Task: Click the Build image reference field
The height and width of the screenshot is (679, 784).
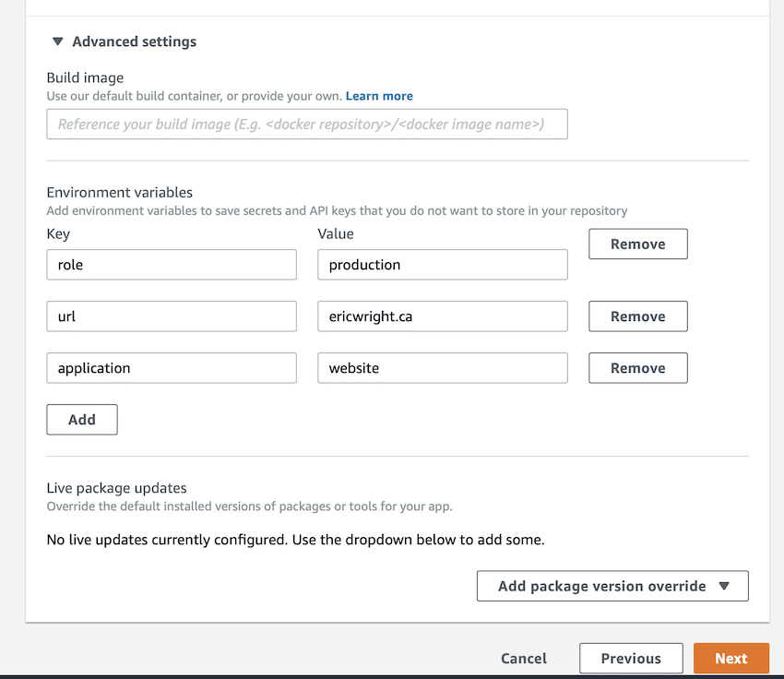Action: coord(306,125)
